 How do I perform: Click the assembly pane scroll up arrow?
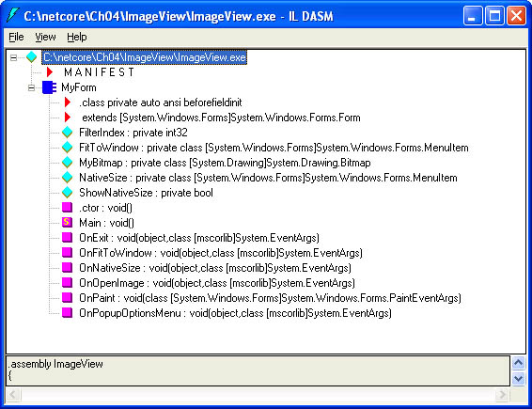tap(518, 363)
